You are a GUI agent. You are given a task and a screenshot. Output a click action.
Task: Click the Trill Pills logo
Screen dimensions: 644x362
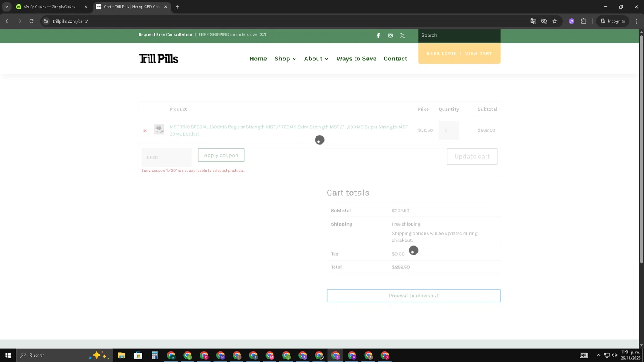pyautogui.click(x=158, y=59)
